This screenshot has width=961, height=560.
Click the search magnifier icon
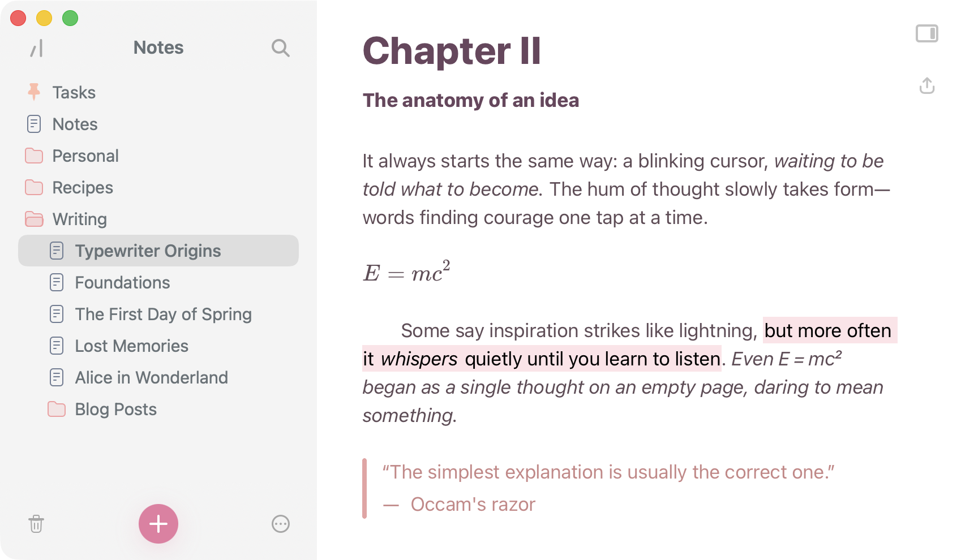(280, 48)
